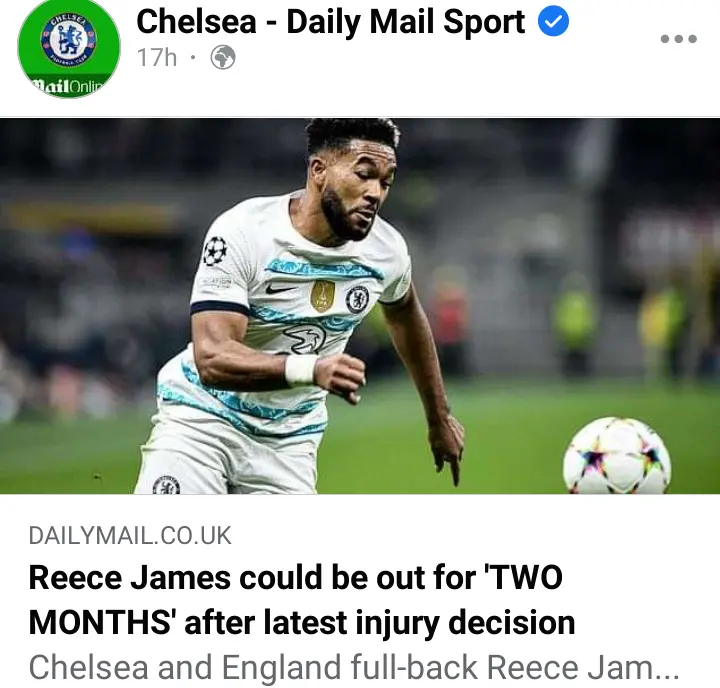
Task: Click the 17h post timestamp
Action: coord(157,58)
